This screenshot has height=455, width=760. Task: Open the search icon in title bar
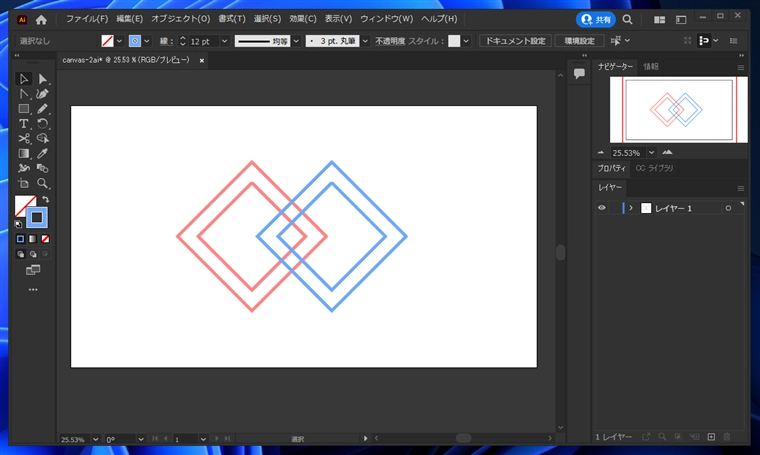click(627, 19)
